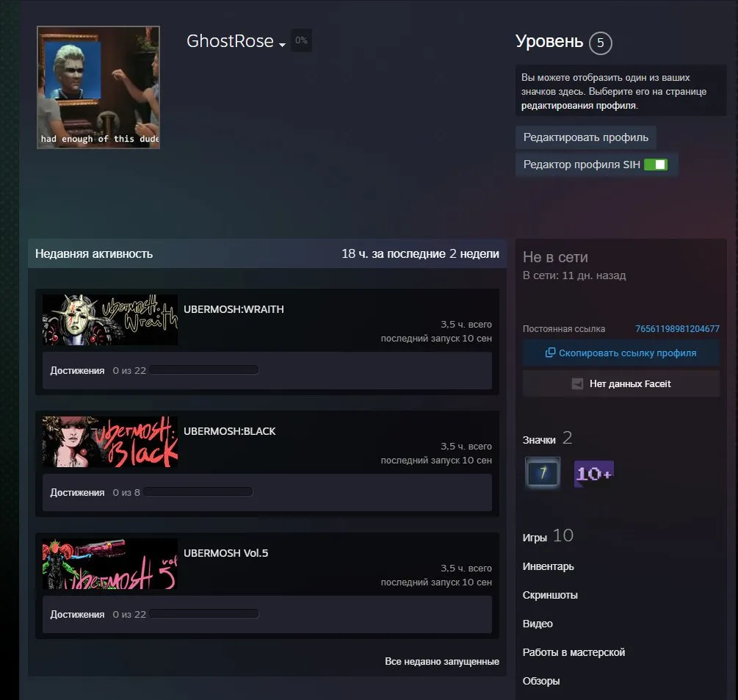Open the GhostRose profile avatar image
Image resolution: width=738 pixels, height=700 pixels.
coord(98,87)
